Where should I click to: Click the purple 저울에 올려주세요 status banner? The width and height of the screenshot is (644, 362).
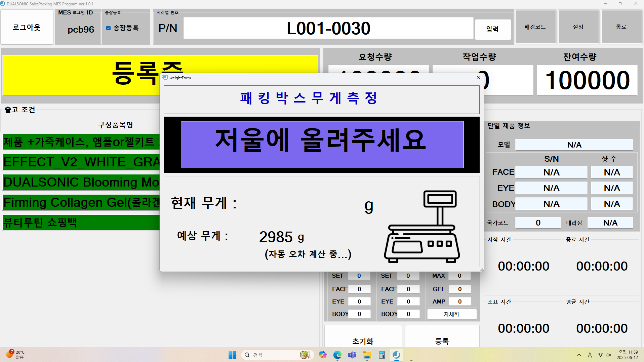tap(322, 145)
